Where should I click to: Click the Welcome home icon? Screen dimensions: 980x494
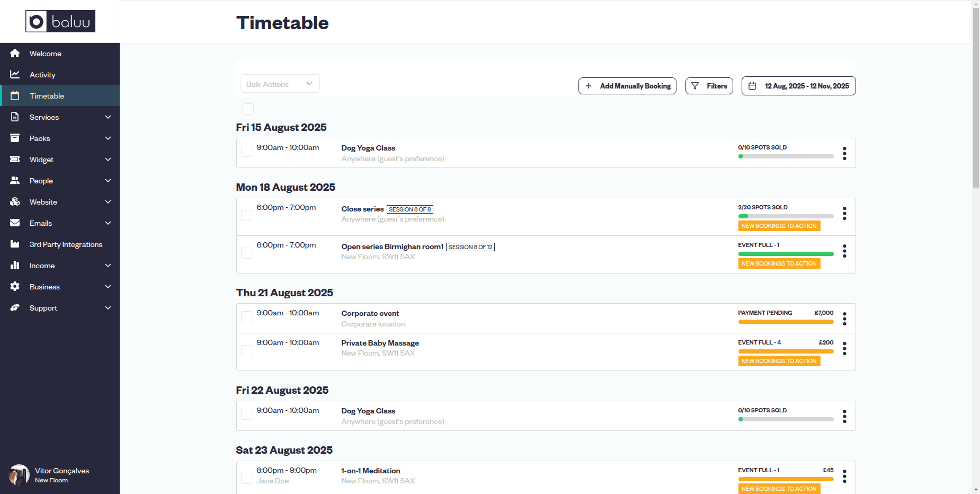tap(15, 54)
